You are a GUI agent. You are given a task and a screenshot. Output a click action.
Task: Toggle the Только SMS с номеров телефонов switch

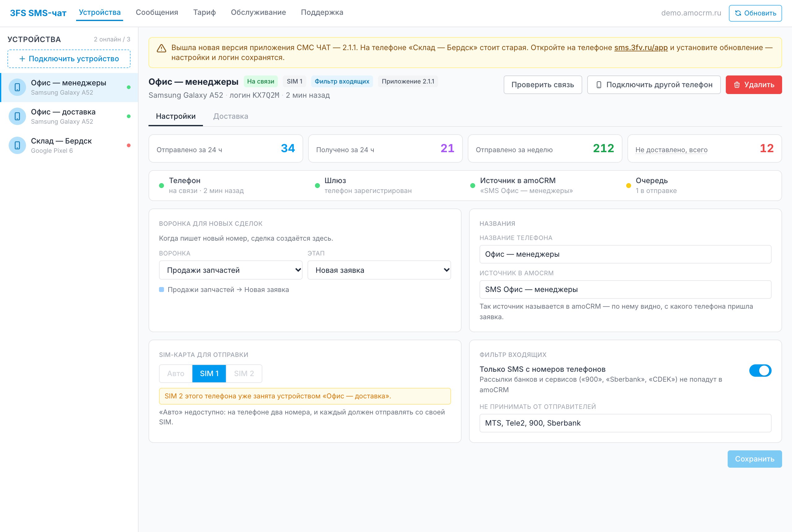[760, 371]
